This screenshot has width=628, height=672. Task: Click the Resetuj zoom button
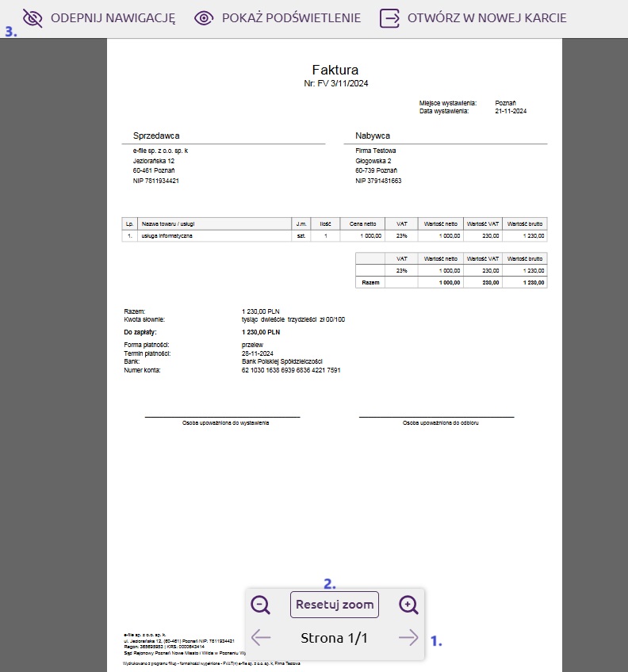tap(335, 605)
